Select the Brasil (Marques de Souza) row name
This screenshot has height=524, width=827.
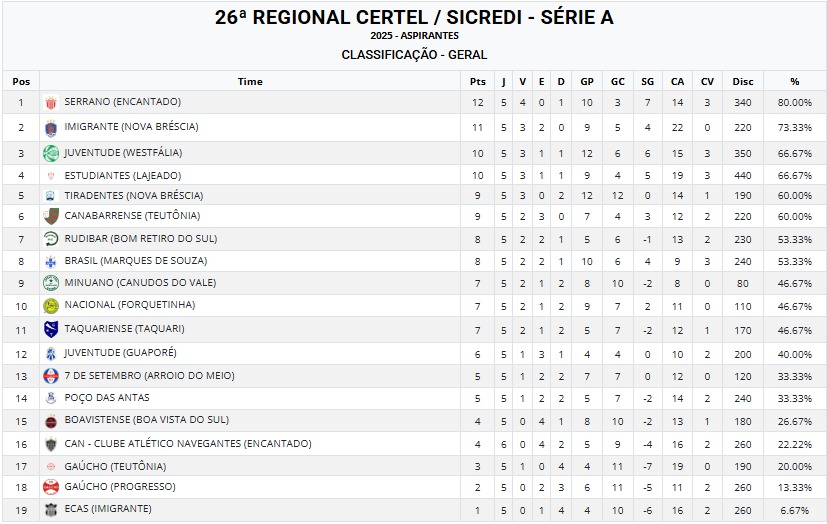pos(133,261)
